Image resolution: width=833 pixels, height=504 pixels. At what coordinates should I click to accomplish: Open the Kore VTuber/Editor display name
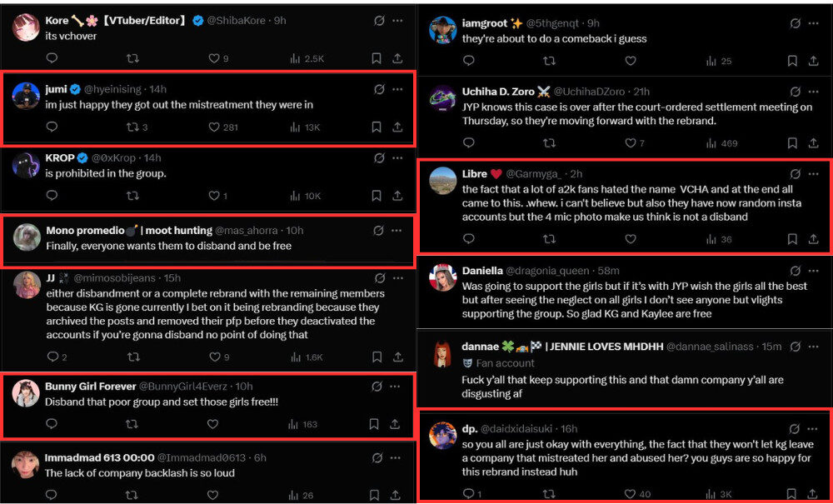(116, 21)
